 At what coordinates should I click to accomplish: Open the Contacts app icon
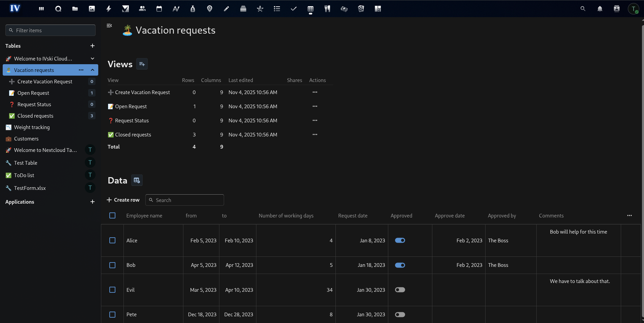[142, 9]
